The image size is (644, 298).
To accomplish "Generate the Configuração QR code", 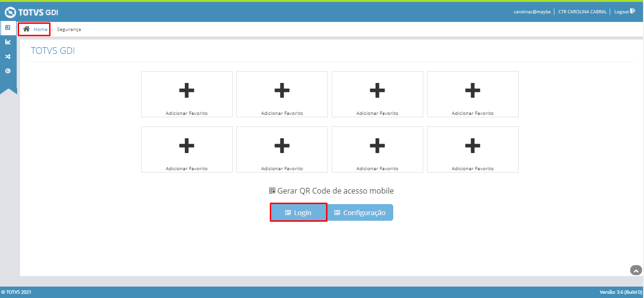I will tap(360, 213).
